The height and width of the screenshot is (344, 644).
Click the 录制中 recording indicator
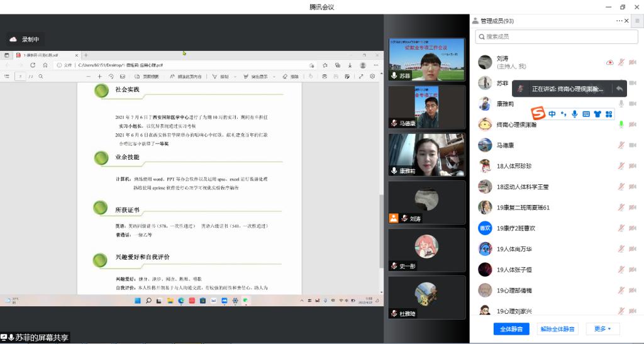(x=26, y=39)
